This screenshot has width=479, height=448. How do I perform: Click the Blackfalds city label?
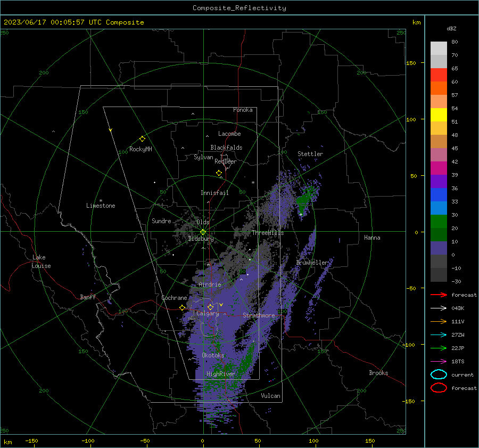[226, 148]
